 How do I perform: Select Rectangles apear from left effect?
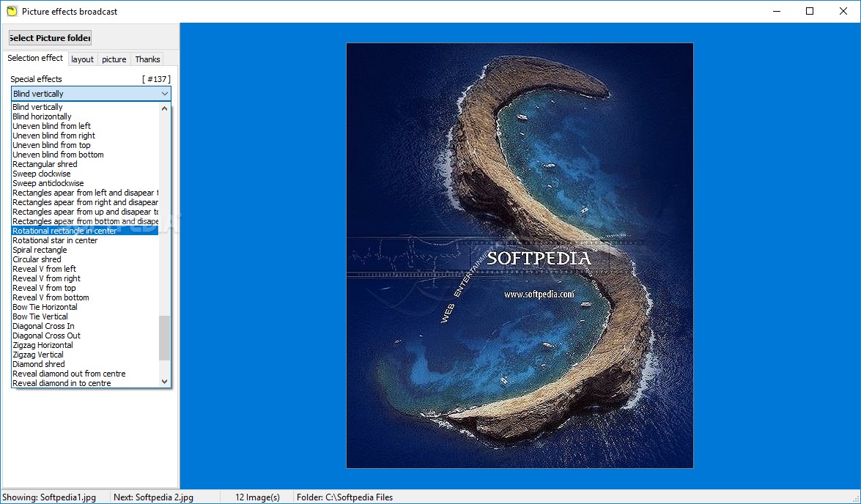85,193
